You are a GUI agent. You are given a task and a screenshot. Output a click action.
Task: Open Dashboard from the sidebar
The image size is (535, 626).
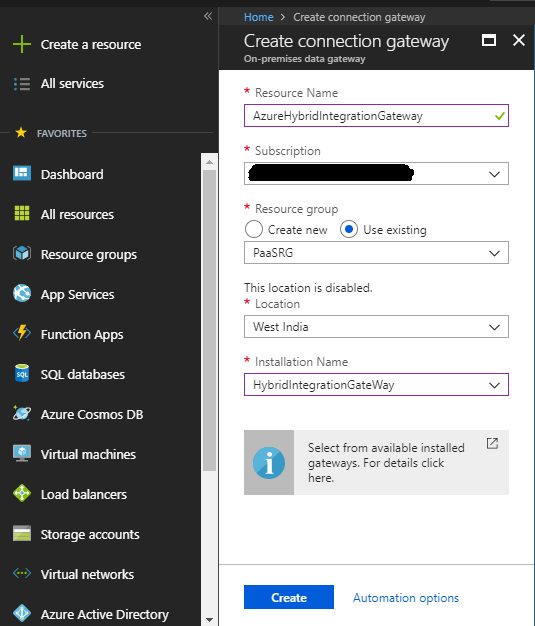[x=72, y=174]
